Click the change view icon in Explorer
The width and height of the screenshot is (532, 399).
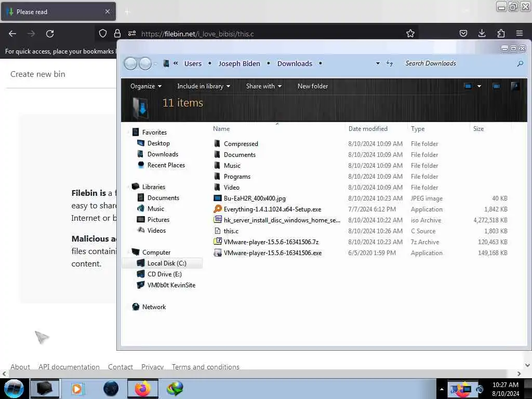pos(468,86)
